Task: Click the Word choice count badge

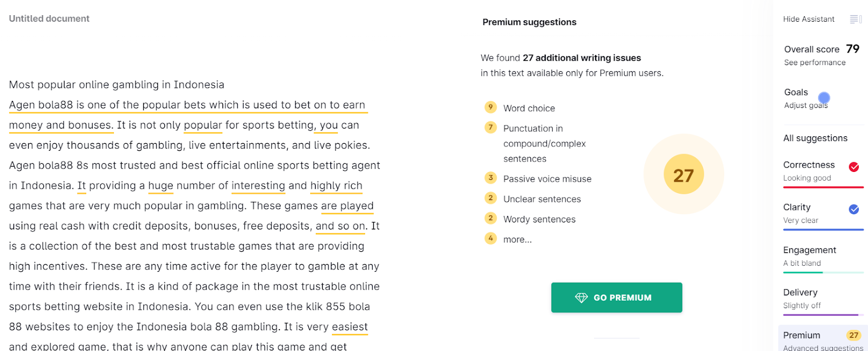Action: 490,107
